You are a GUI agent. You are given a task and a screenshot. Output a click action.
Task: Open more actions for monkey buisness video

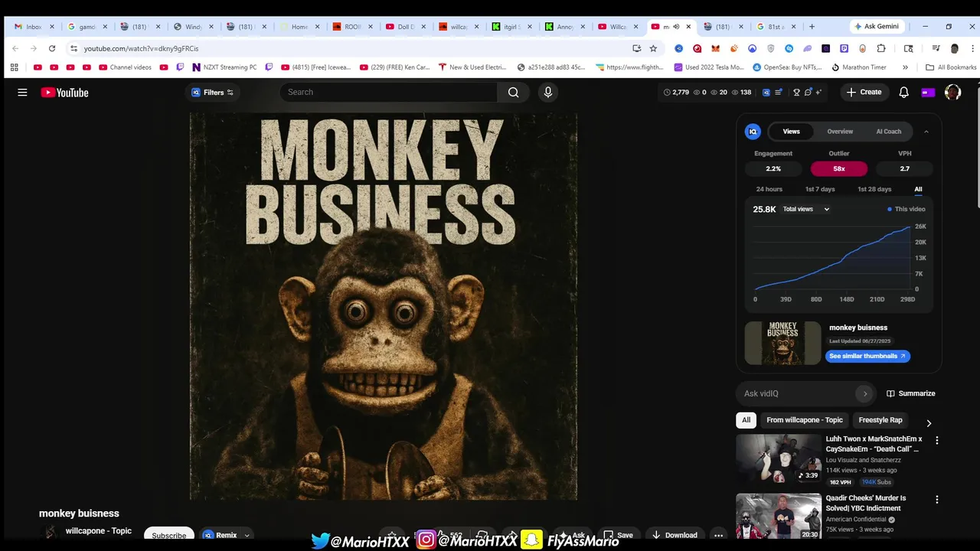[x=718, y=535]
